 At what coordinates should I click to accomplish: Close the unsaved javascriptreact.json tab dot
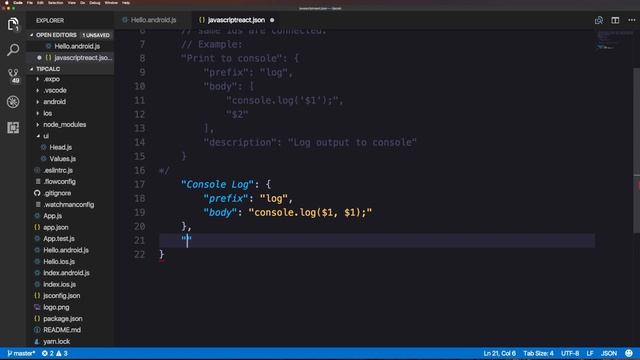point(272,20)
